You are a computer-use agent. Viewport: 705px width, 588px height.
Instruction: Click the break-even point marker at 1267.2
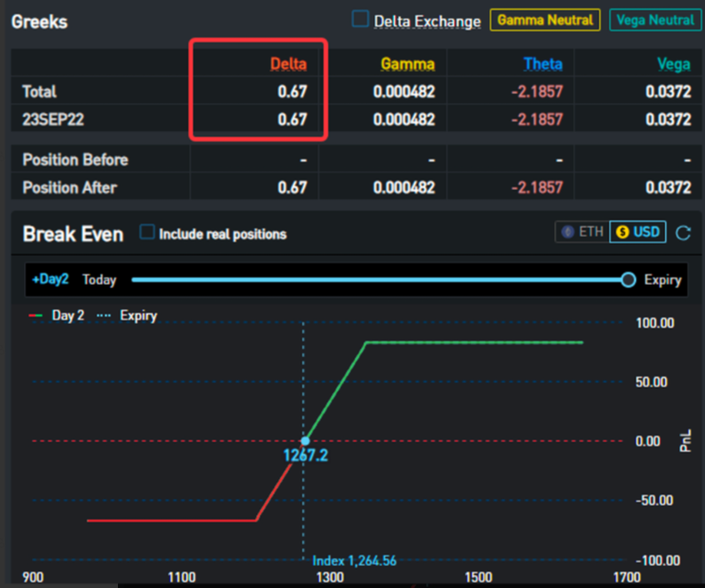[304, 441]
